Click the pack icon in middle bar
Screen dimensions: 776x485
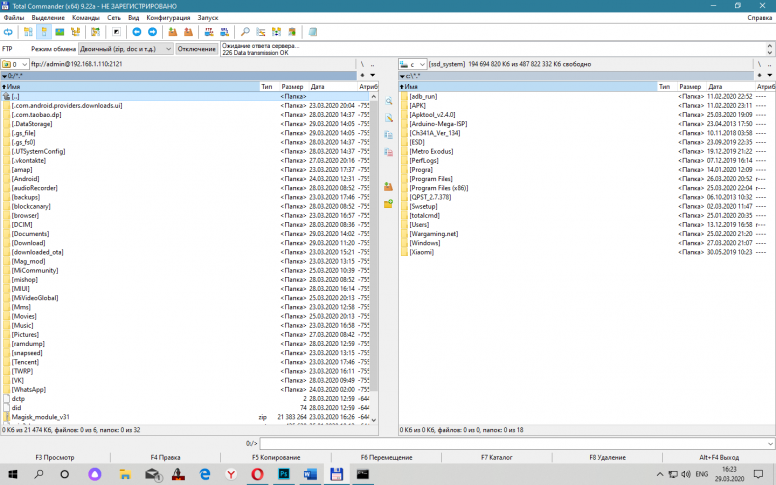388,187
